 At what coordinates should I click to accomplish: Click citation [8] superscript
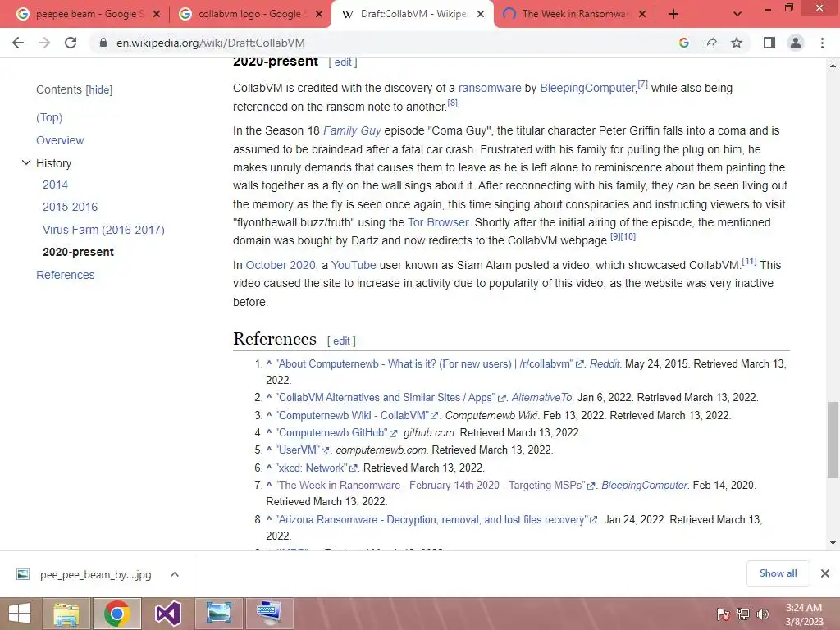453,103
